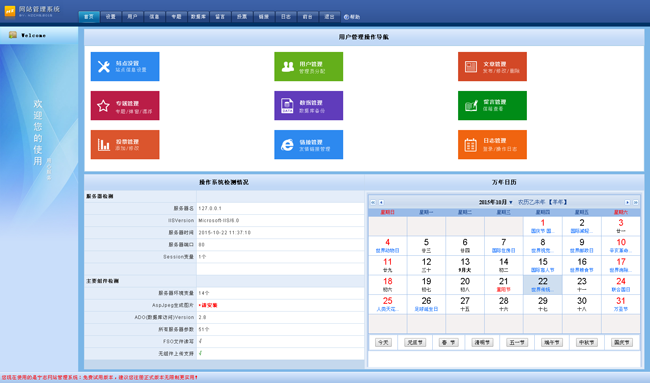Click the 农历乙未年 lunar year label
The image size is (650, 383).
[x=531, y=202]
